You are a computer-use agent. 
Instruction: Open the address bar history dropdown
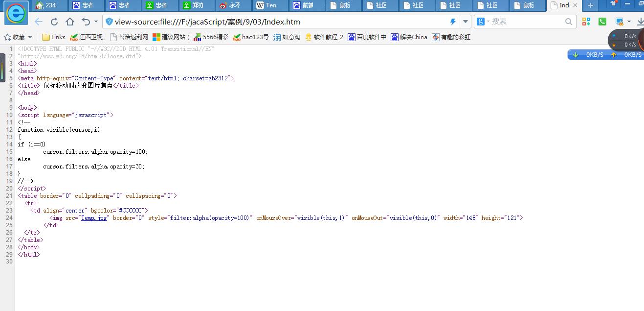point(466,22)
